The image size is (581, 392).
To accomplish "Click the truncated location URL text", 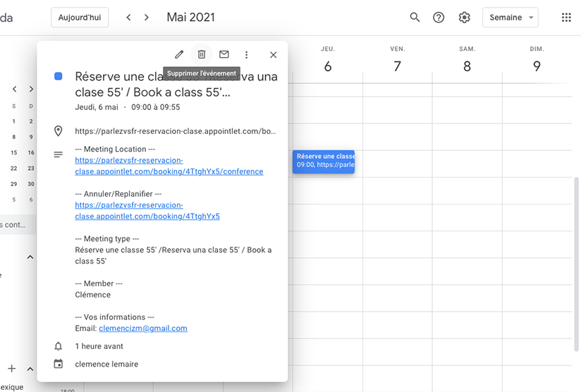I will click(176, 131).
